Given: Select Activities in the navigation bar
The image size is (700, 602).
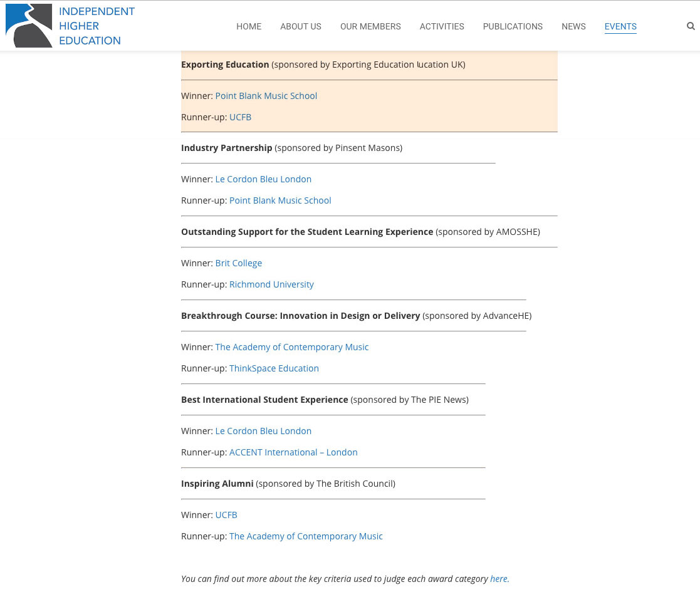Looking at the screenshot, I should pos(442,26).
